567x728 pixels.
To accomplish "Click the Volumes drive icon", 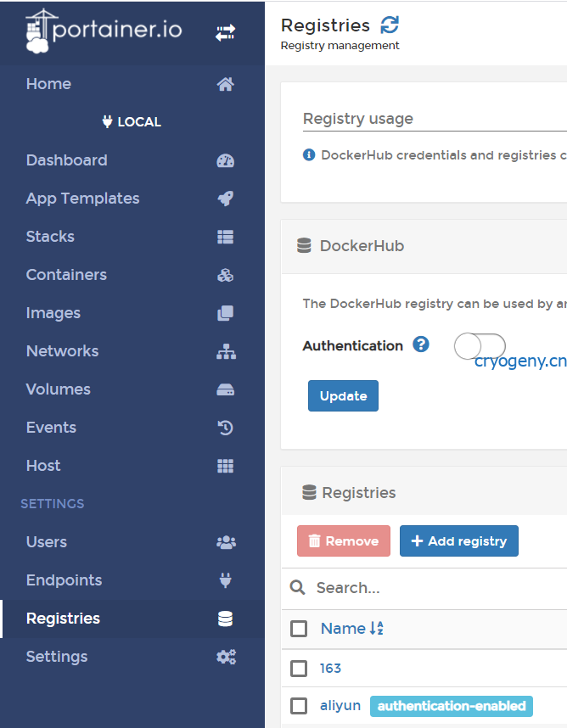I will tap(226, 389).
